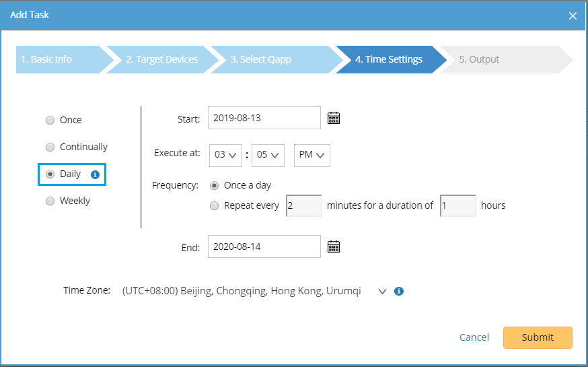
Task: Click the Daily option info icon
Action: click(95, 174)
